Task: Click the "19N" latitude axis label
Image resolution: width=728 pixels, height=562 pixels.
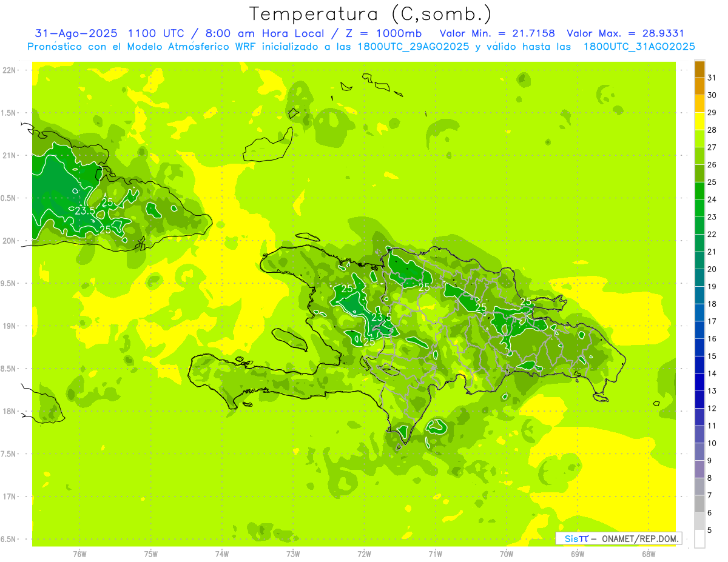Action: click(x=10, y=326)
